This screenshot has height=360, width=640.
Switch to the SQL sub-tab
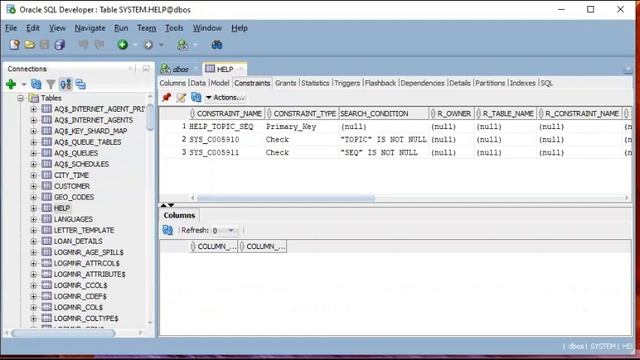tap(547, 83)
